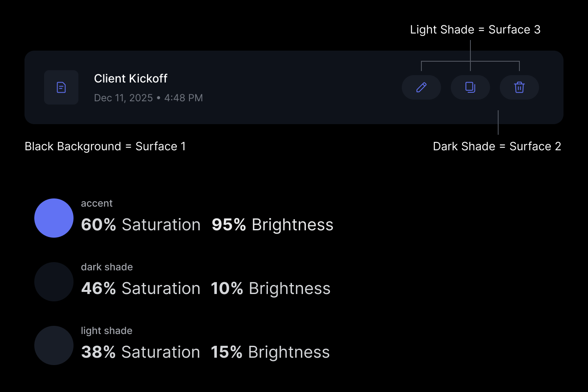The image size is (588, 392).
Task: Click the document file icon
Action: point(61,87)
